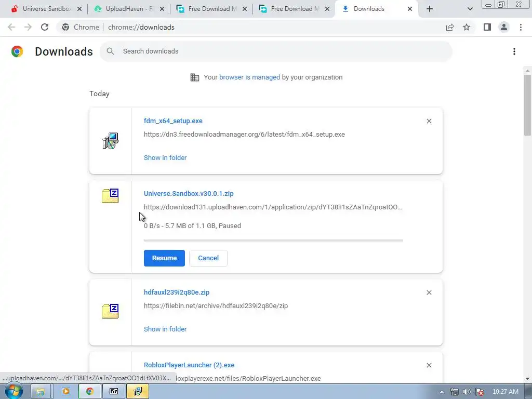Open the 'browser is managed' link
The height and width of the screenshot is (399, 532).
(249, 77)
